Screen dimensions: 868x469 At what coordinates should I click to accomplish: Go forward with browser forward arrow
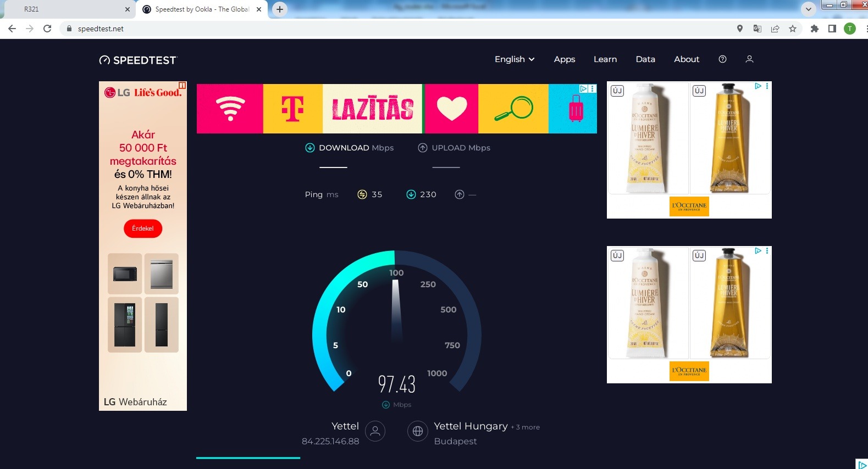[x=30, y=29]
